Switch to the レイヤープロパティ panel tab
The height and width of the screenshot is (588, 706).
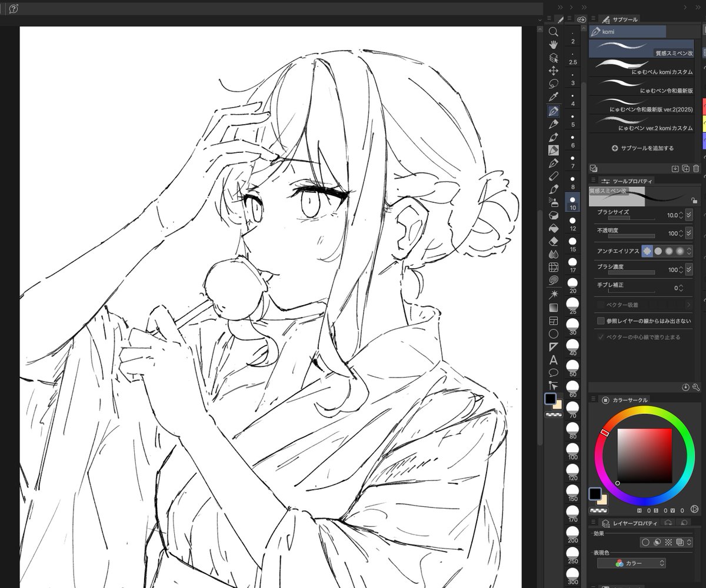[630, 523]
